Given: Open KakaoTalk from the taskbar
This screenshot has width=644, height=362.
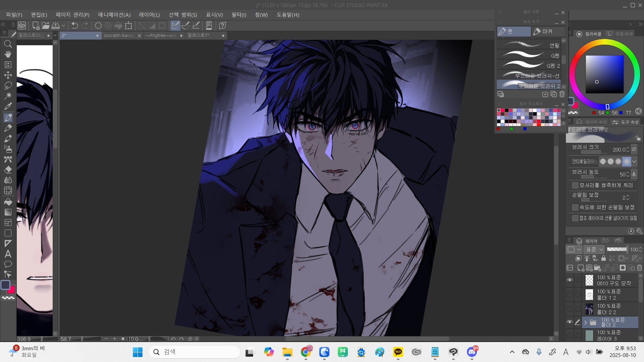Looking at the screenshot, I should [x=398, y=352].
